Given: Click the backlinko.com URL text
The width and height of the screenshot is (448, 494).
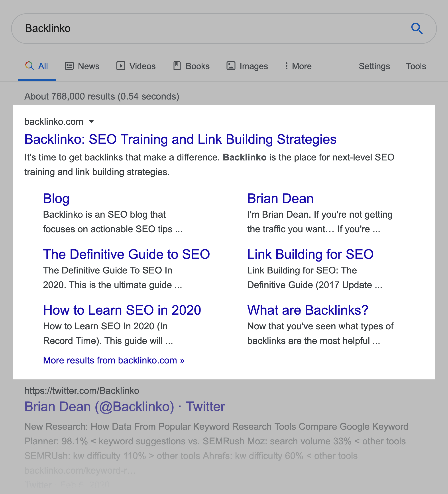Looking at the screenshot, I should pos(54,121).
